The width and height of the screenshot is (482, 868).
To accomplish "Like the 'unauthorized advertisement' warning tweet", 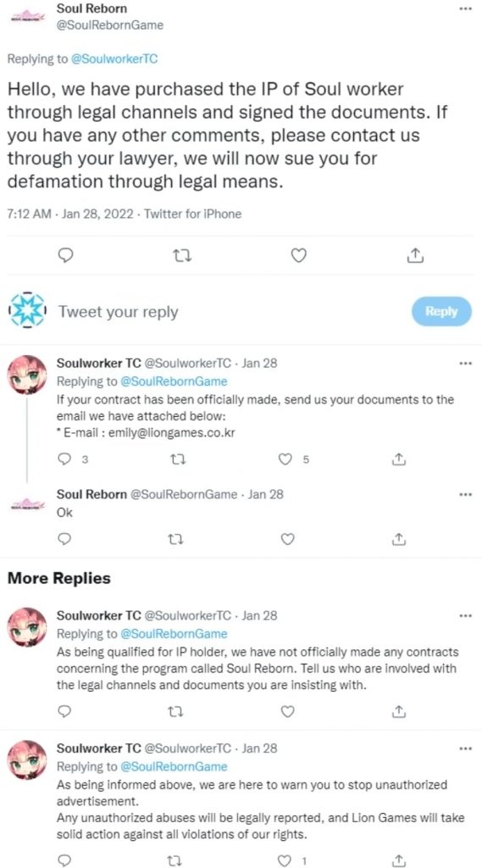I will (x=285, y=860).
